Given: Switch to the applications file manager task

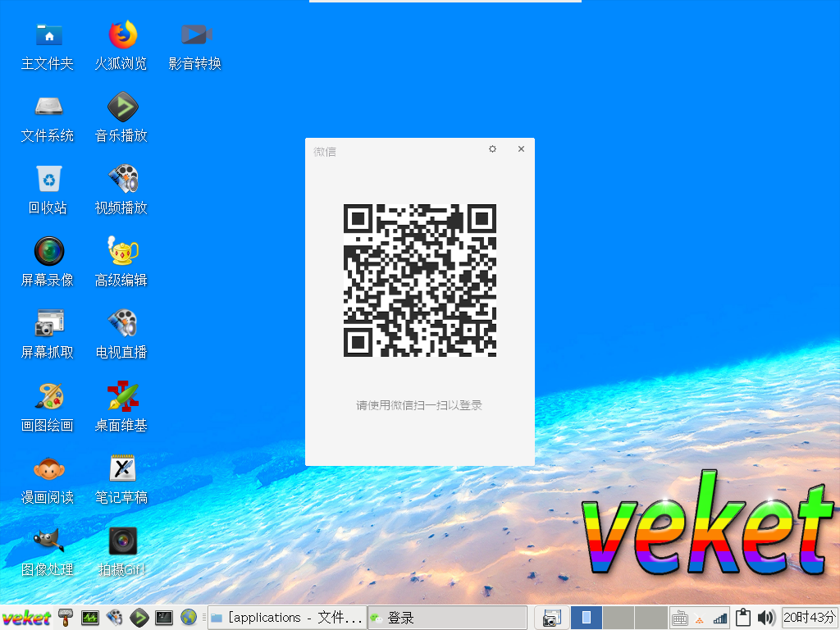Looking at the screenshot, I should (285, 618).
